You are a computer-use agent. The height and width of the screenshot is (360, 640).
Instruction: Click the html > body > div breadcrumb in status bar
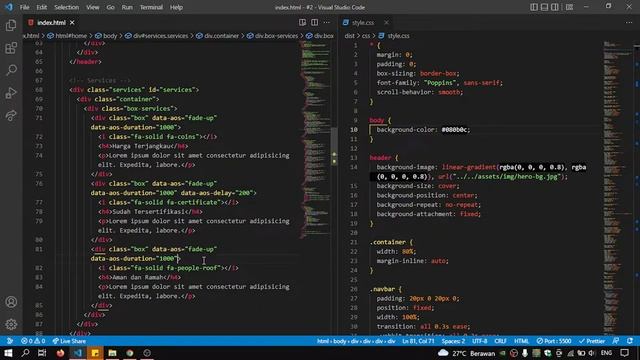pos(356,341)
